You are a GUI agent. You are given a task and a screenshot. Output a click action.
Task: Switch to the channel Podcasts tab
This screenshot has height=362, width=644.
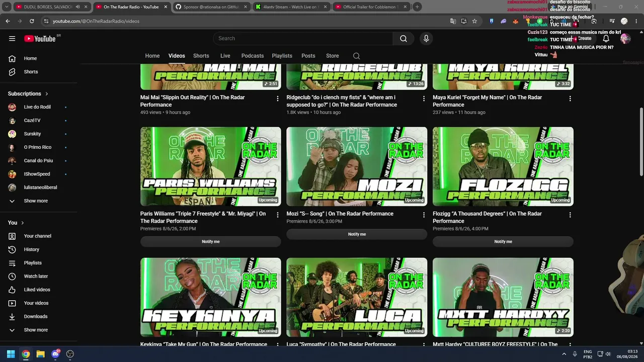(x=253, y=56)
